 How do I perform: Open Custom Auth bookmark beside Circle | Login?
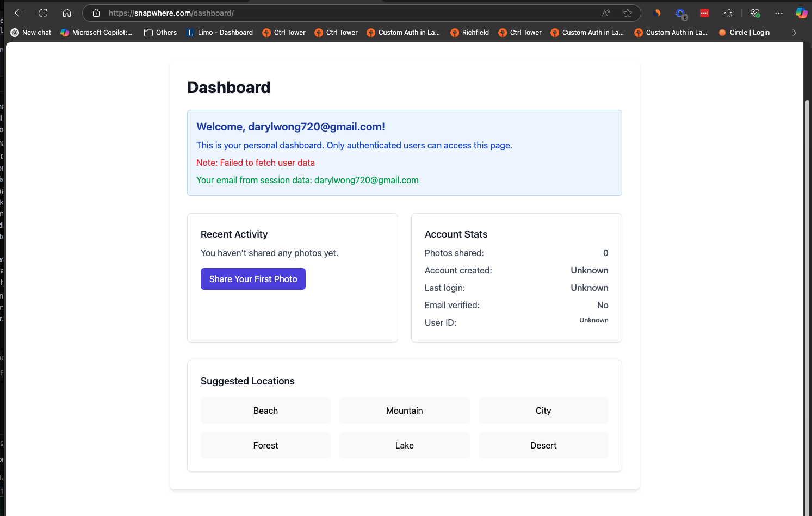pyautogui.click(x=671, y=33)
